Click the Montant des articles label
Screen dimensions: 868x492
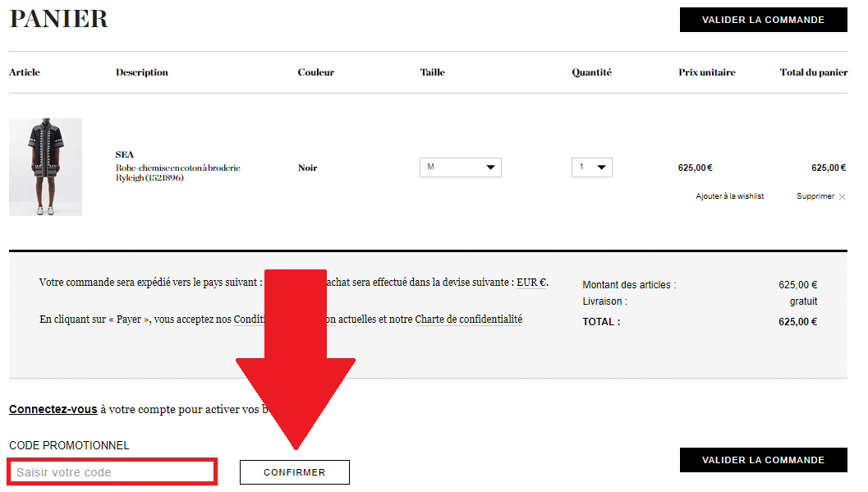pos(629,284)
